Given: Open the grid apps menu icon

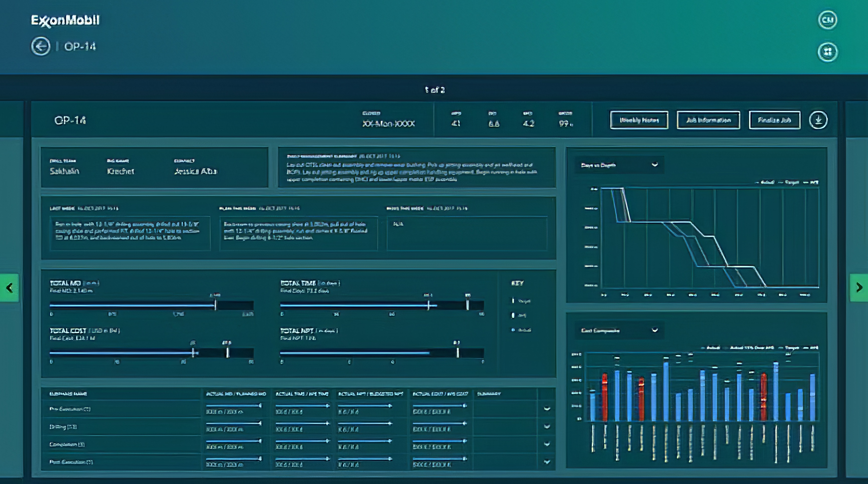Looking at the screenshot, I should tap(827, 52).
